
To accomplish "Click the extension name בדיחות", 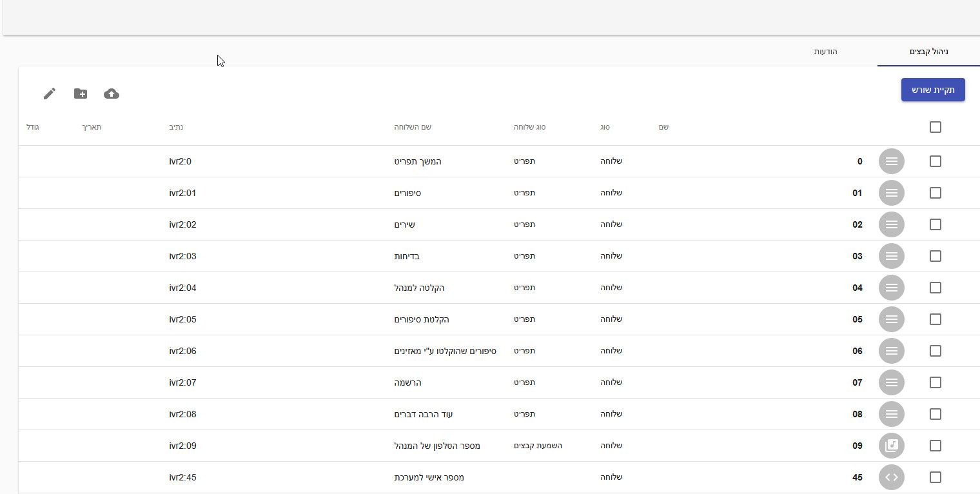I will pyautogui.click(x=407, y=256).
